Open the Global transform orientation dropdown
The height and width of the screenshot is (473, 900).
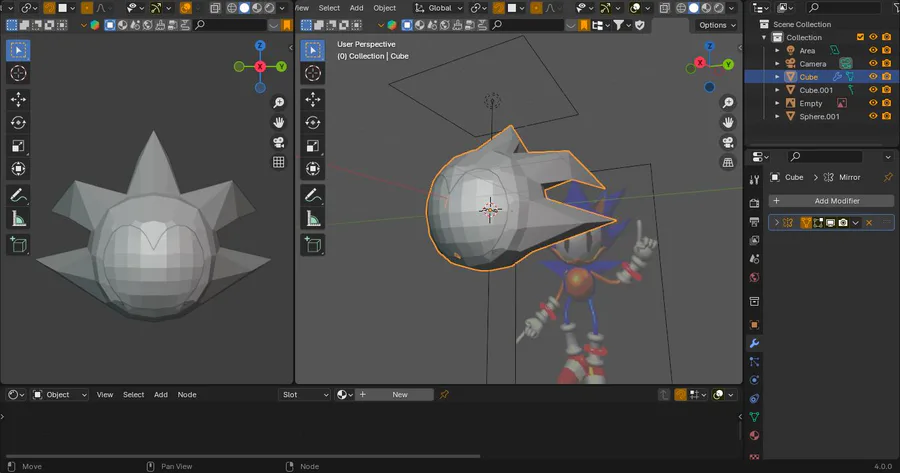(439, 8)
